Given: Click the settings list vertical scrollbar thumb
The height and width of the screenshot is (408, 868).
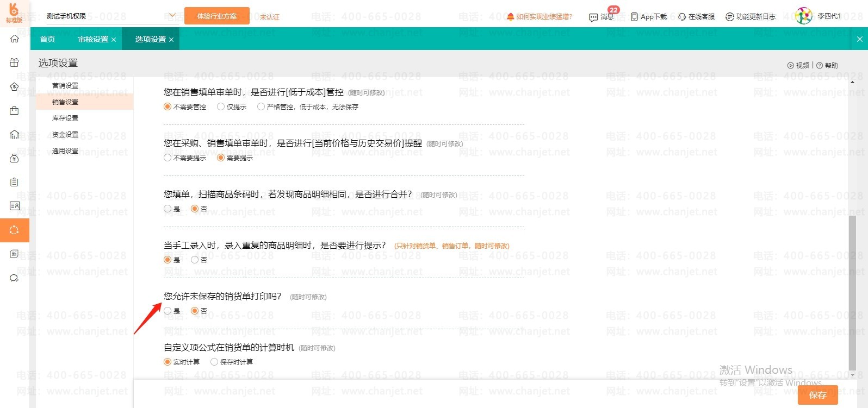Looking at the screenshot, I should click(x=852, y=292).
